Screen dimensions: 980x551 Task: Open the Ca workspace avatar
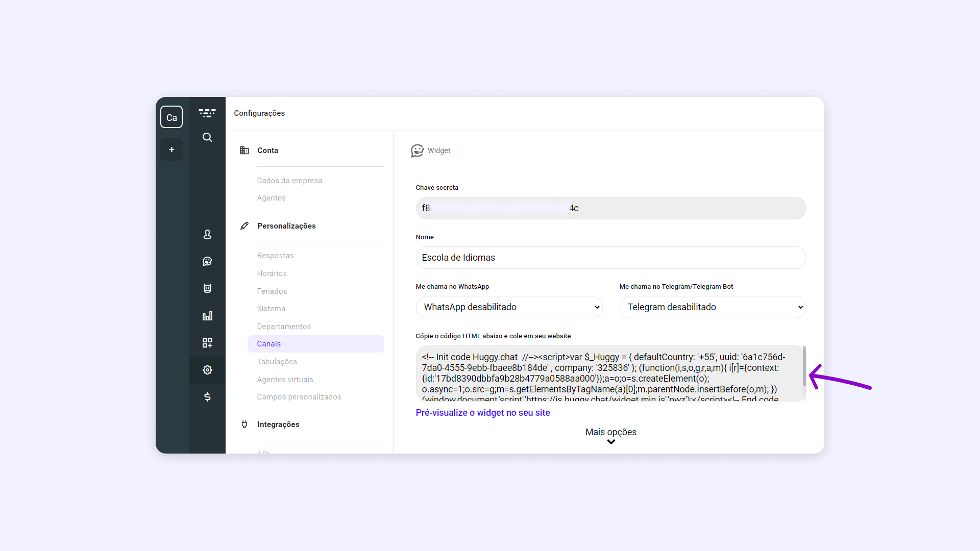pyautogui.click(x=171, y=117)
